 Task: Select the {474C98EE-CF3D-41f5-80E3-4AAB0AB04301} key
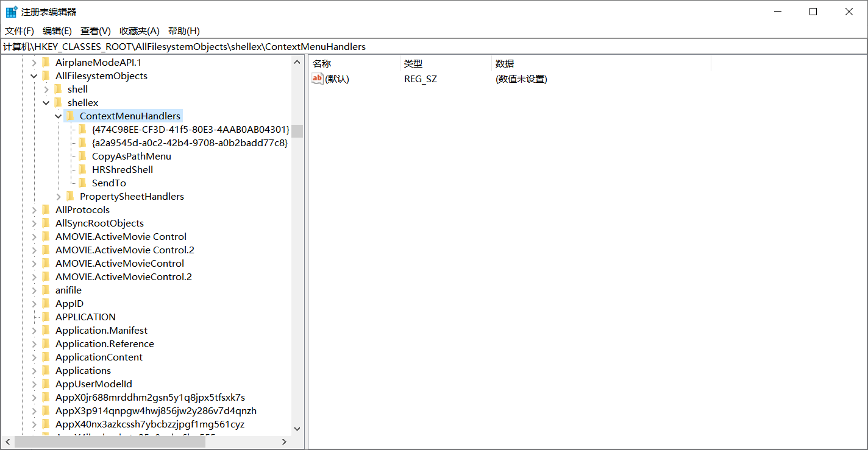pyautogui.click(x=190, y=129)
